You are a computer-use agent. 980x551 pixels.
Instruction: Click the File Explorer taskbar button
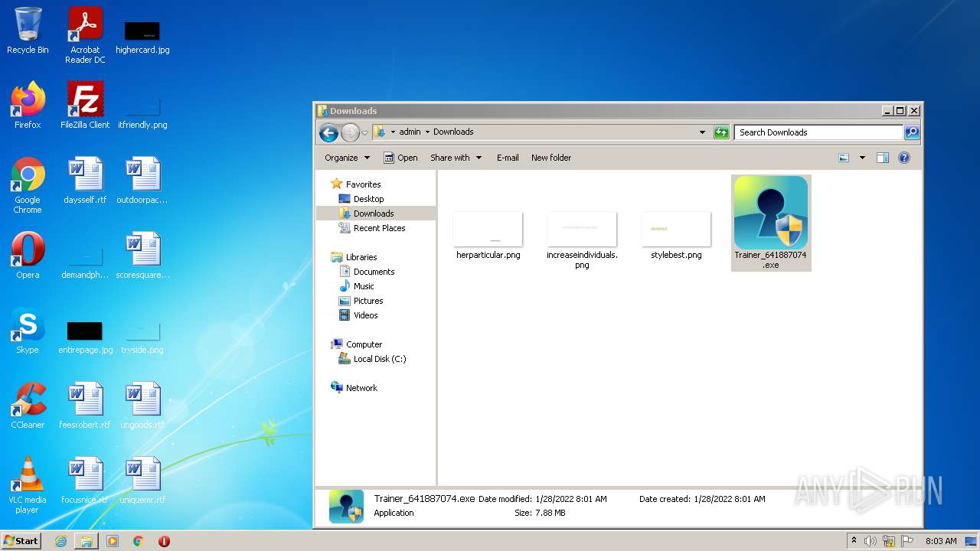click(87, 541)
